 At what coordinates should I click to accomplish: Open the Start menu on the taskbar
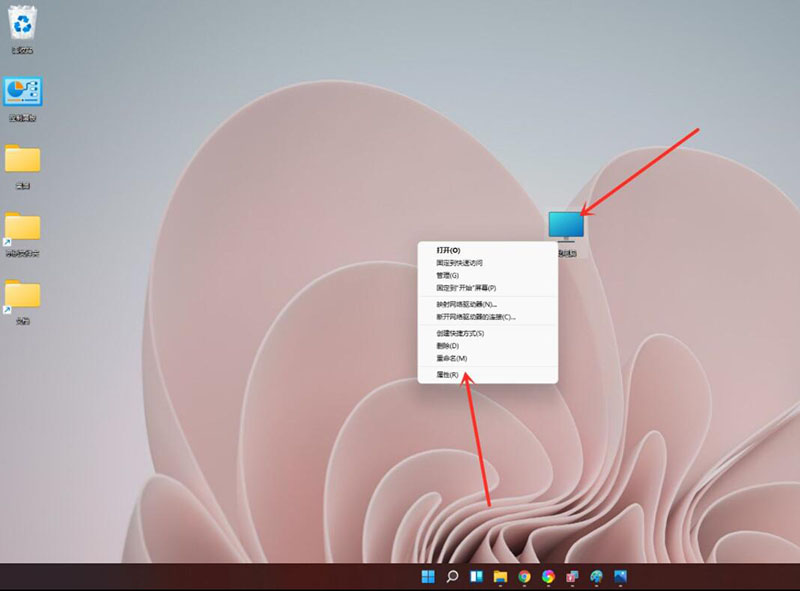(427, 577)
